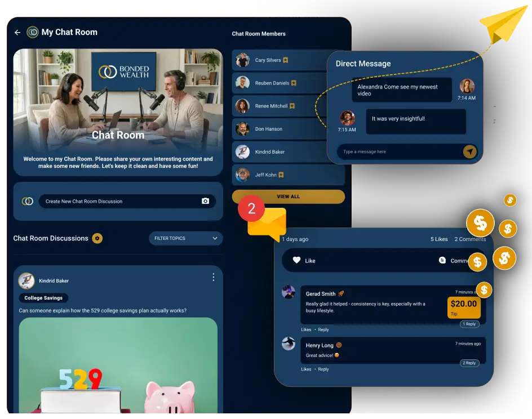Click Reply under Gerad Smith's comment

[323, 329]
